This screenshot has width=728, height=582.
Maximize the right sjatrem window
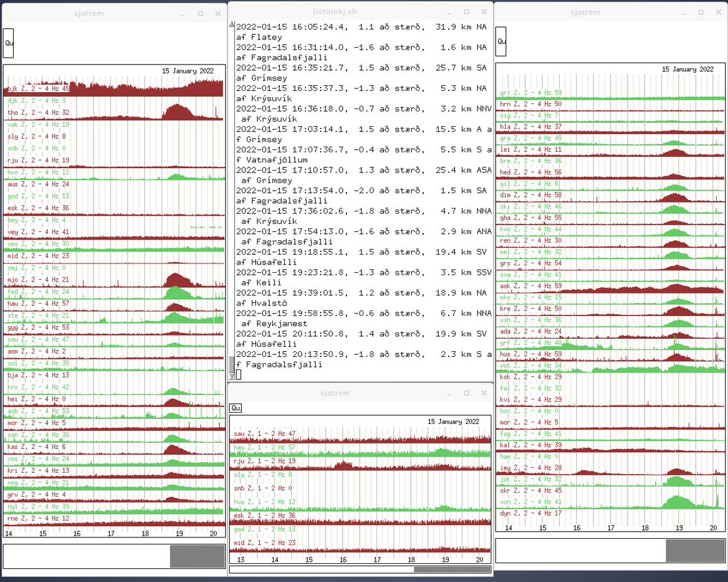pos(700,12)
